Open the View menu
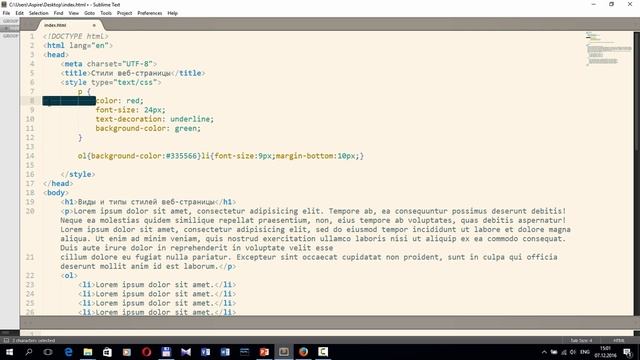The image size is (640, 360). pyautogui.click(x=73, y=13)
